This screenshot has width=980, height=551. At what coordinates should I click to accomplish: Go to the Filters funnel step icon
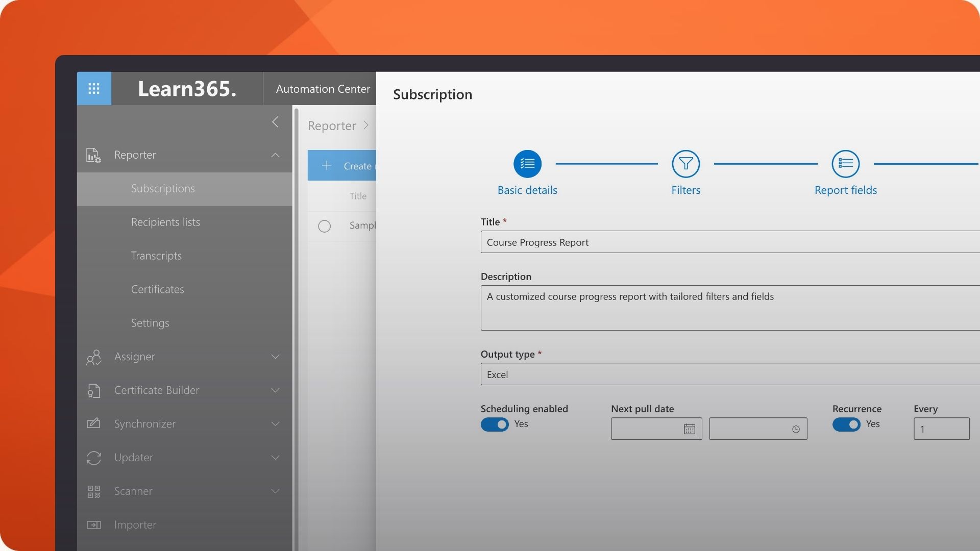coord(685,164)
